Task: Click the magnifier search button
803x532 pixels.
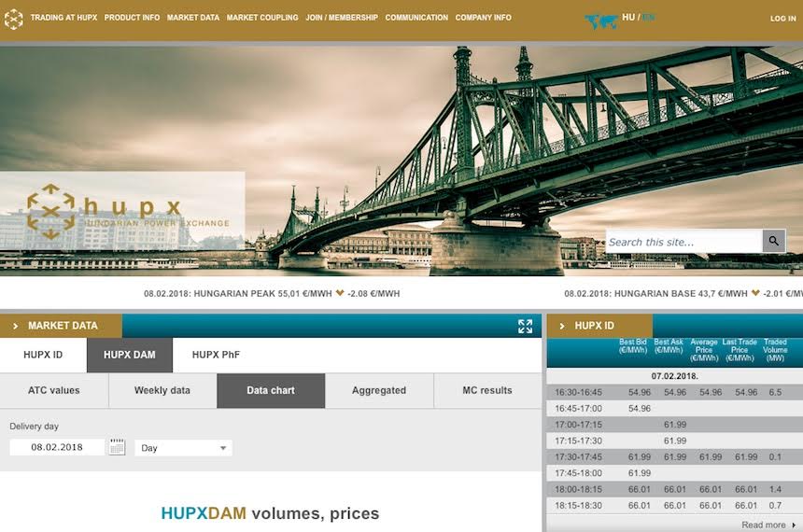Action: tap(773, 242)
